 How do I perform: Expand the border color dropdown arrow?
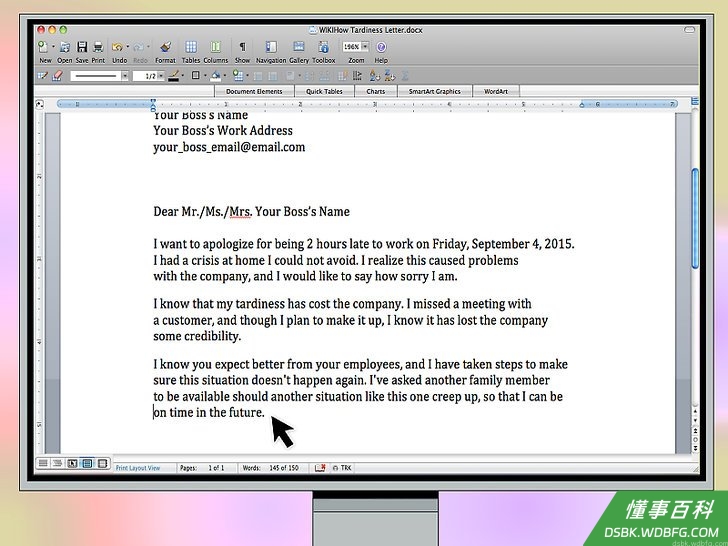point(182,76)
